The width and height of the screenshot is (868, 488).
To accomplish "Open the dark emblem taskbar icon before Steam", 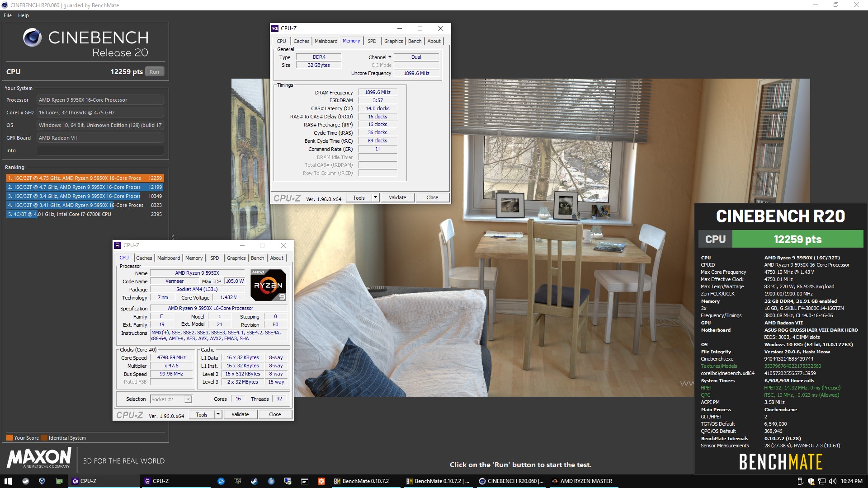I will click(237, 481).
